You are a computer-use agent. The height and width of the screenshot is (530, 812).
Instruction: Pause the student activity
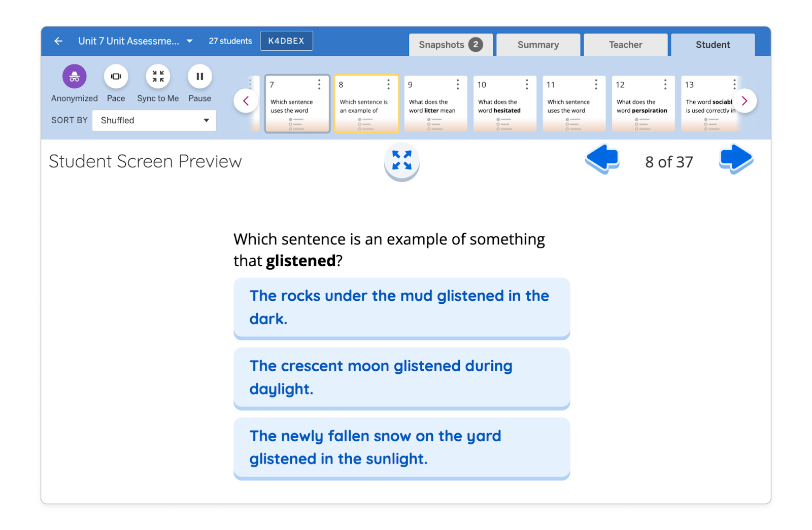pyautogui.click(x=199, y=77)
